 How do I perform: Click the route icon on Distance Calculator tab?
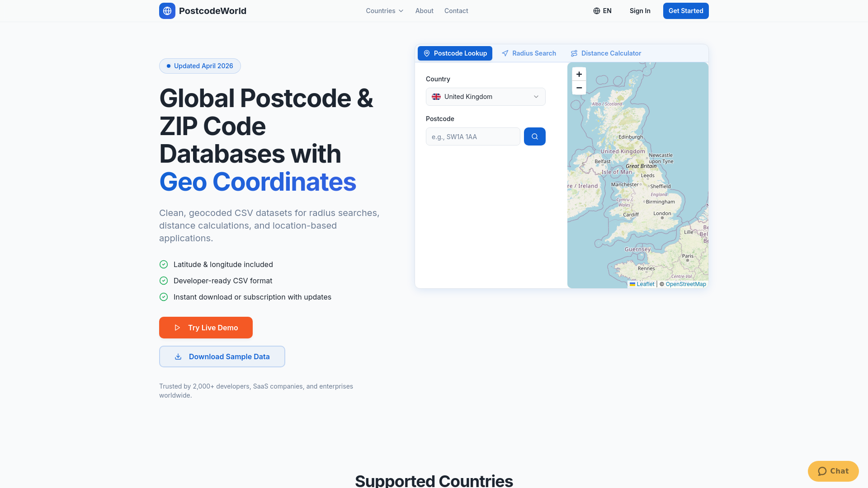[x=574, y=53]
